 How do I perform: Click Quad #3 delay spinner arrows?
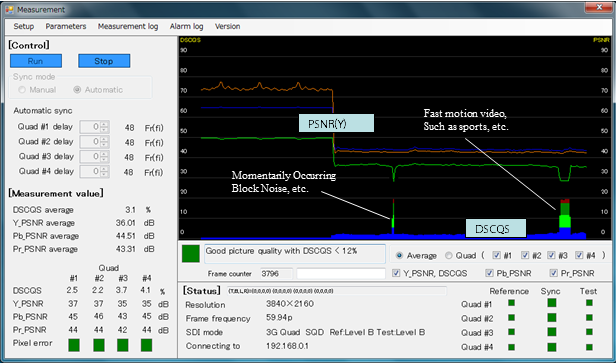104,157
